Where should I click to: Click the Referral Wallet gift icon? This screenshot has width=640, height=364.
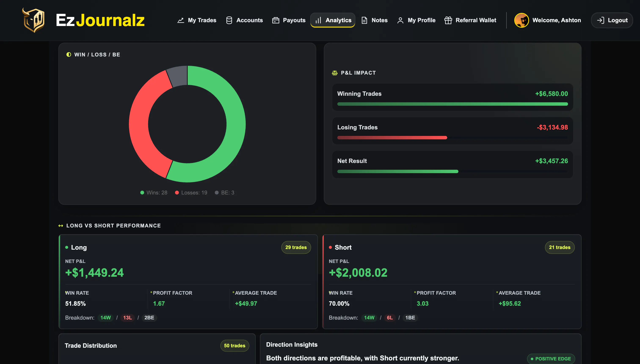pyautogui.click(x=448, y=20)
